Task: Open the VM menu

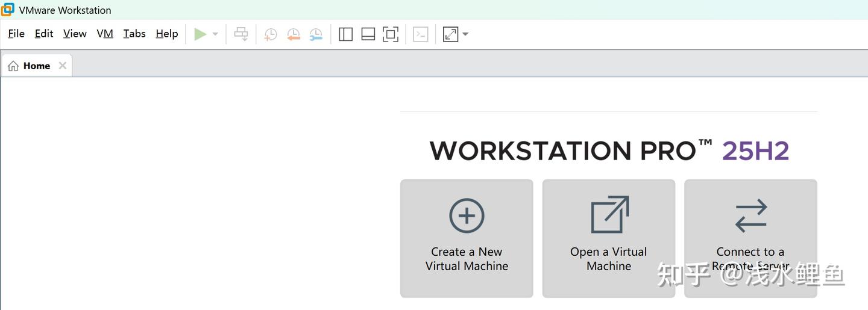Action: (x=105, y=34)
